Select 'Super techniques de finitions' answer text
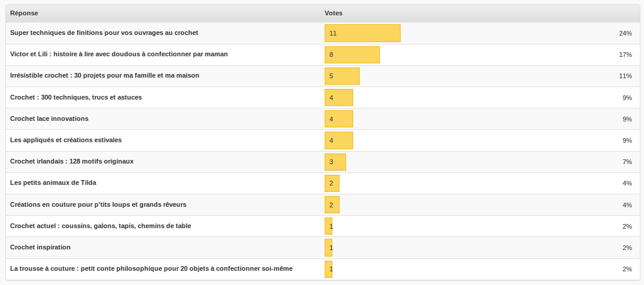 pyautogui.click(x=104, y=33)
